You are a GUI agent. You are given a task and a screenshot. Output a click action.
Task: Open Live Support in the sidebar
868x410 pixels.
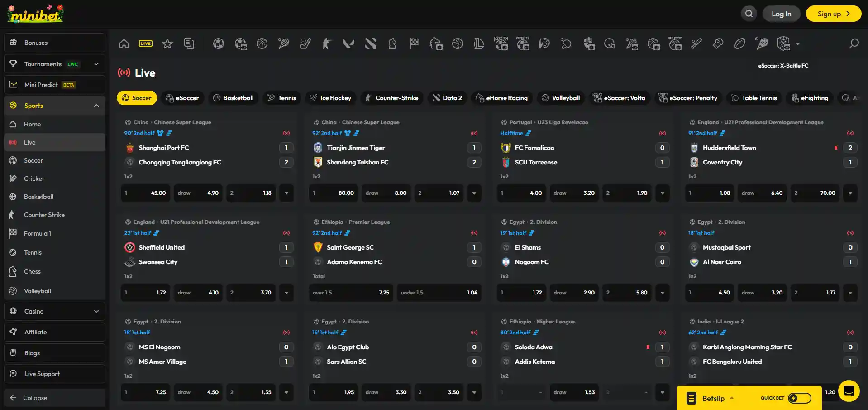[x=55, y=374]
